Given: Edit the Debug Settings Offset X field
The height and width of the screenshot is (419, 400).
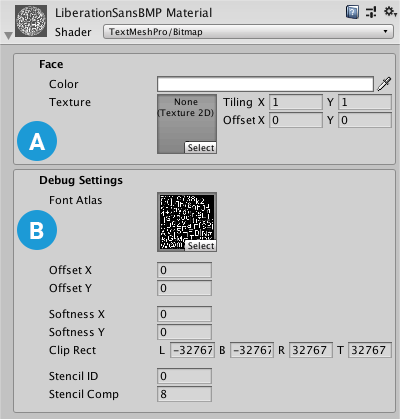Looking at the screenshot, I should [x=184, y=270].
